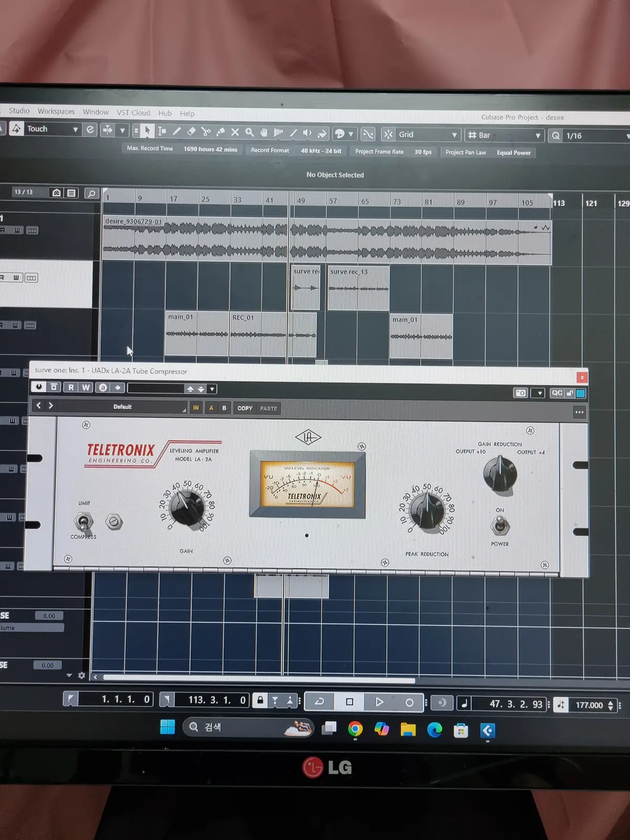Viewport: 630px width, 840px height.
Task: Switch to B compare setting
Action: pos(225,408)
